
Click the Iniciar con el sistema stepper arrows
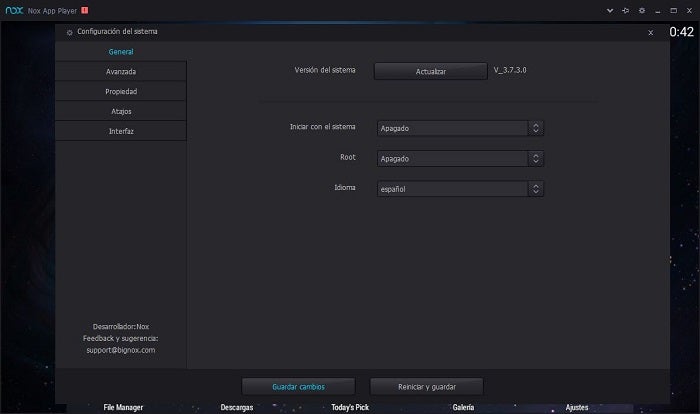click(x=535, y=128)
